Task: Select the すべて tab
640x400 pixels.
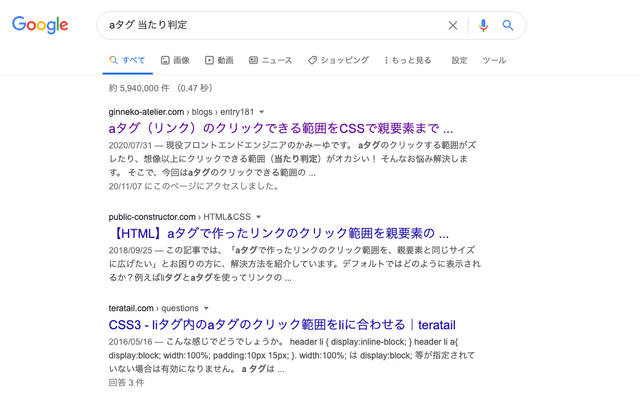Action: click(x=127, y=60)
